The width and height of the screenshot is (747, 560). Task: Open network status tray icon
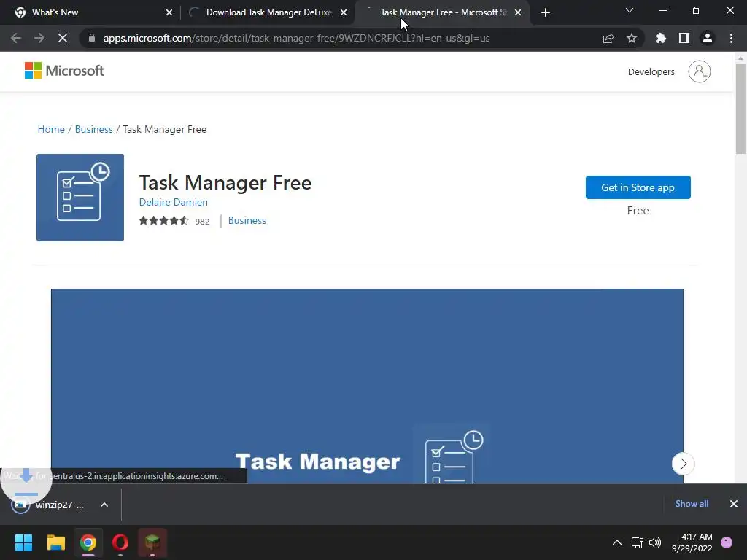click(x=637, y=542)
